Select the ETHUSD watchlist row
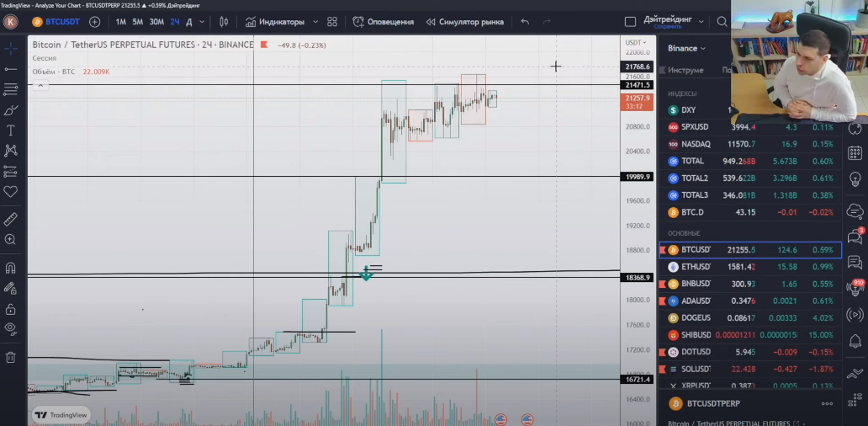 coord(750,267)
